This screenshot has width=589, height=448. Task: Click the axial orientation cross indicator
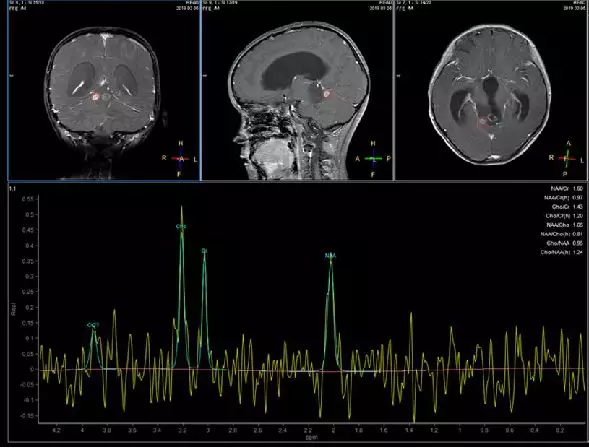(x=566, y=158)
